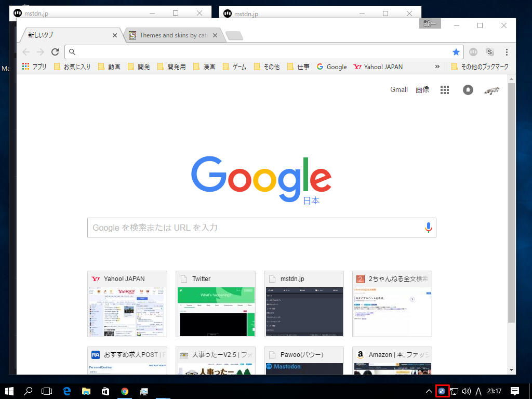The height and width of the screenshot is (399, 532).
Task: Start voice search with the microphone
Action: (428, 228)
